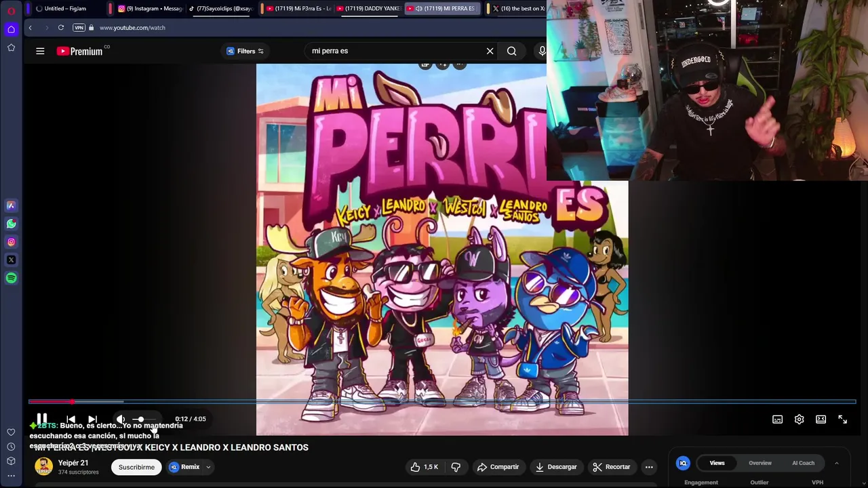Reload the current page
Screen dimensions: 868x488
click(61, 28)
